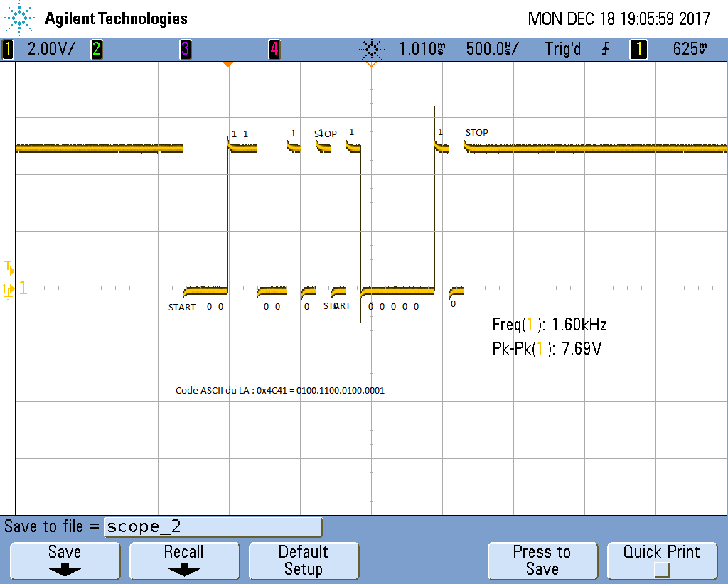Click the Trig'd status indicator
Image resolution: width=728 pixels, height=584 pixels.
tap(562, 50)
